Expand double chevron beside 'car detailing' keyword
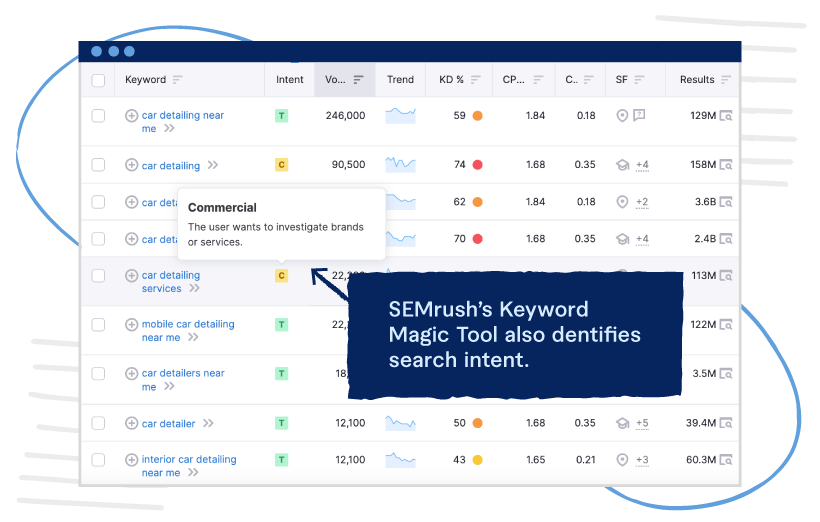820x522 pixels. coord(213,165)
